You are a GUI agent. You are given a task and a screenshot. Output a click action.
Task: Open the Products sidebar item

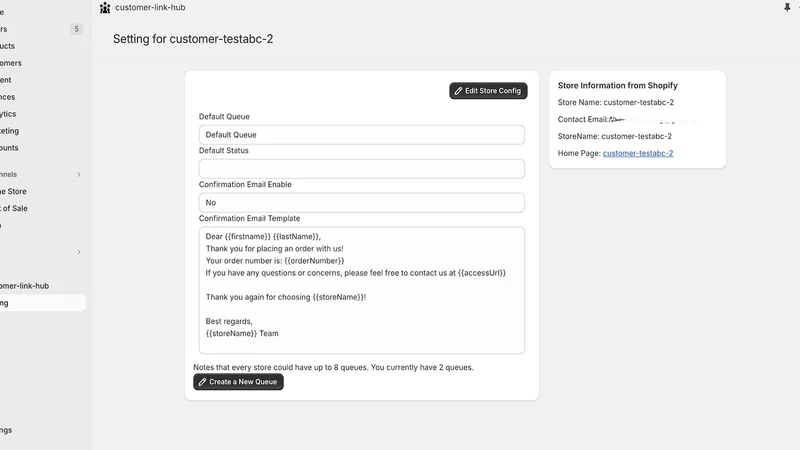(x=7, y=46)
